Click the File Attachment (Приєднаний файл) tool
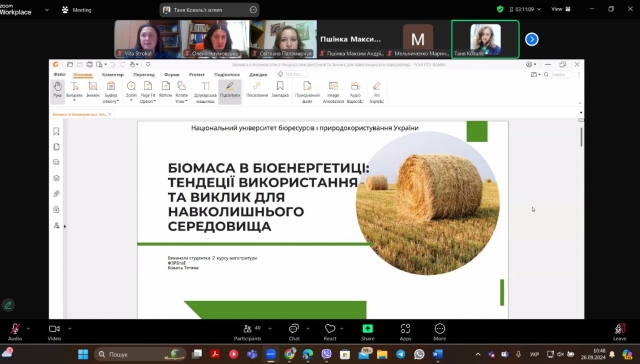This screenshot has height=364, width=640. click(307, 92)
